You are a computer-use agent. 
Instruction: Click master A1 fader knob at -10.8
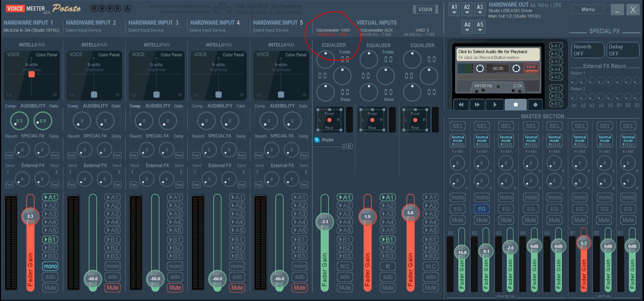point(462,252)
